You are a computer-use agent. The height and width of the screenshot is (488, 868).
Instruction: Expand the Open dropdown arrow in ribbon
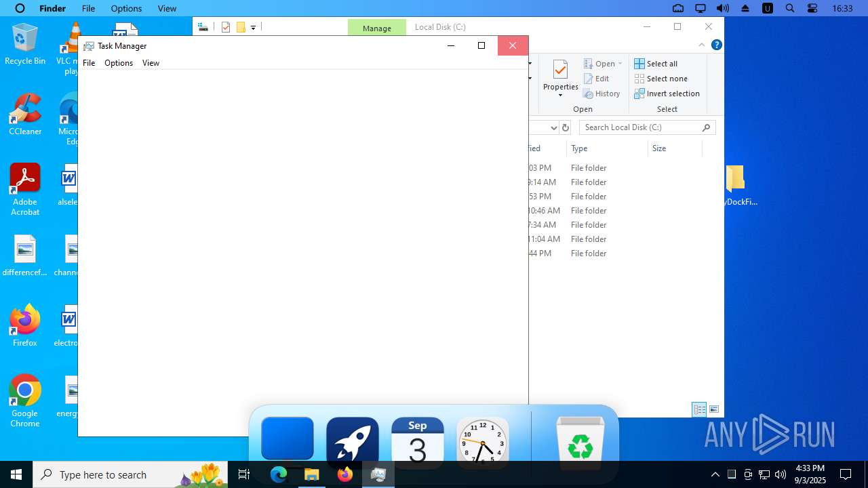[620, 64]
